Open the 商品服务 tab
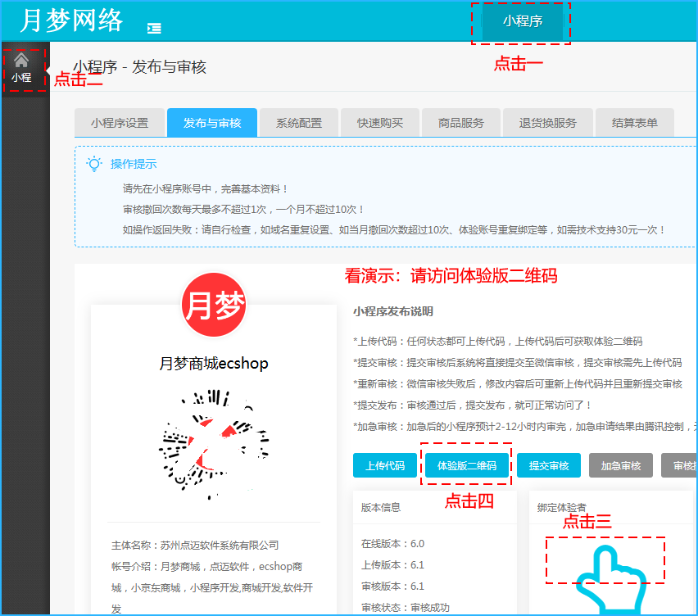 point(461,123)
